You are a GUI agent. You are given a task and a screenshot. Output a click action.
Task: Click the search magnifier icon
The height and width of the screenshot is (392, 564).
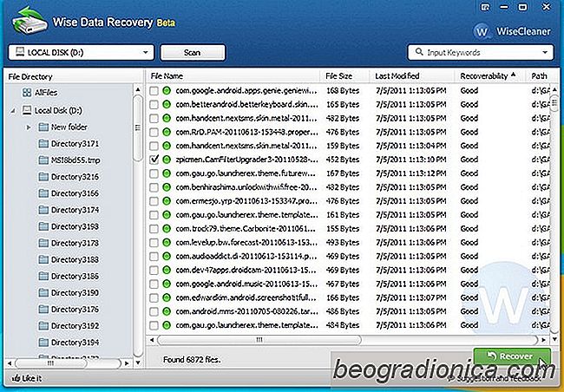pos(419,52)
